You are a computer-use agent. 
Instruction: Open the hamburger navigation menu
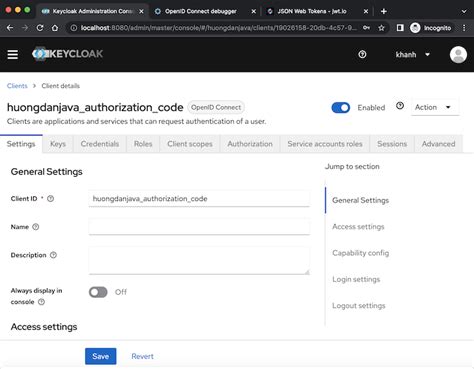(13, 54)
